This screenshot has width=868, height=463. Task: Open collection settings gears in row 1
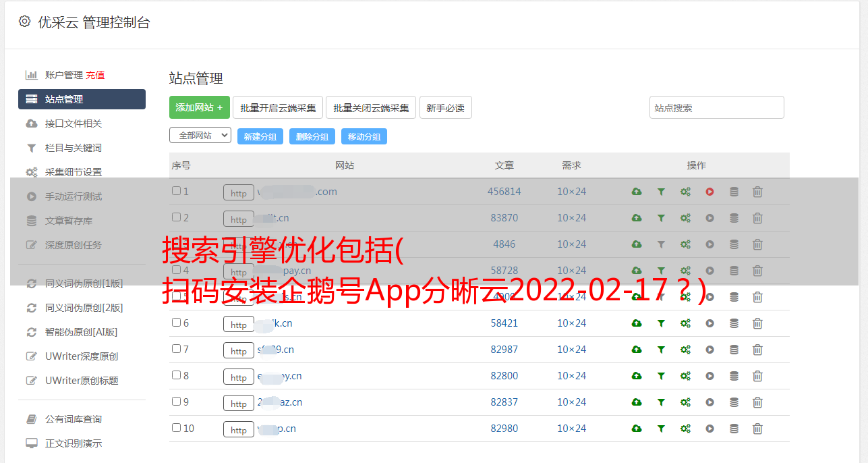pos(685,192)
